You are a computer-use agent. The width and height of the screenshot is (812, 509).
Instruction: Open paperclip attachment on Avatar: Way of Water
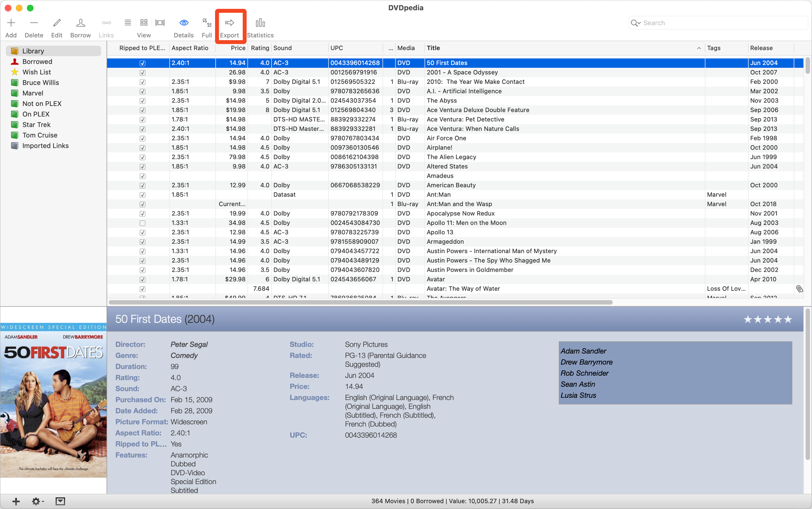(x=799, y=289)
